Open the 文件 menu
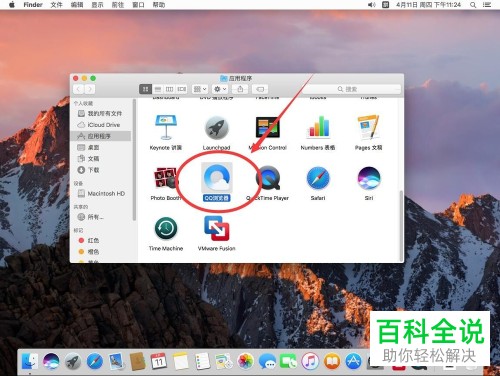Screen dimensions: 500x376 pos(56,5)
